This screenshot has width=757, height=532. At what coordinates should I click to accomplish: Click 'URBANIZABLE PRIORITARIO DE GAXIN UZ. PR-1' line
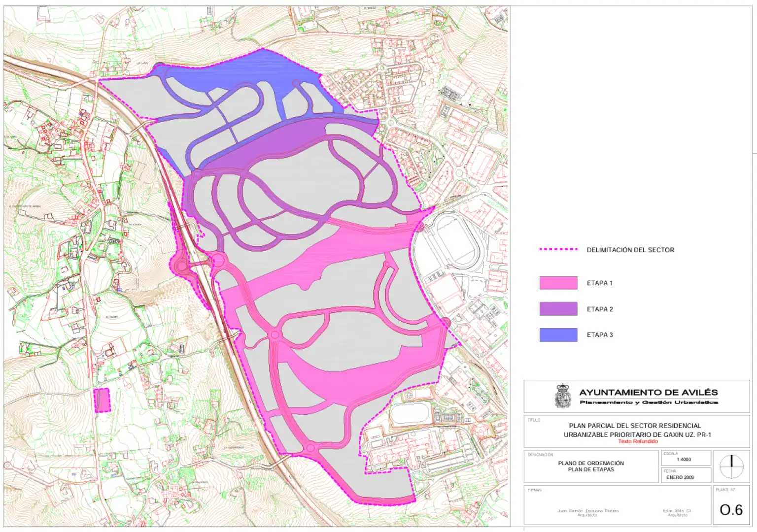pyautogui.click(x=637, y=434)
